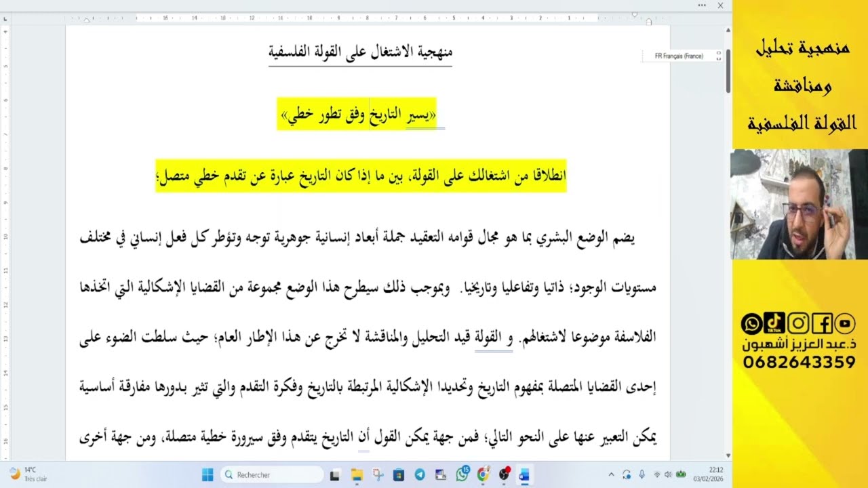Open the battery tray icon
The height and width of the screenshot is (488, 868).
(681, 474)
